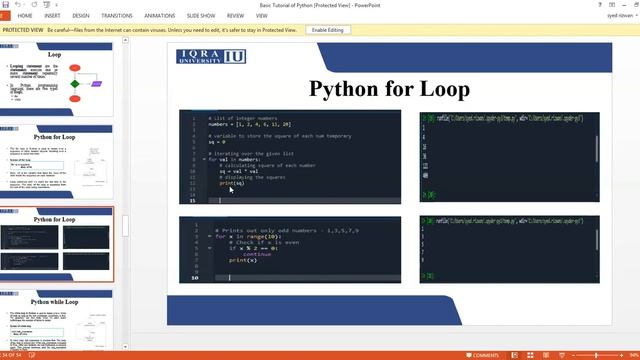Click the PROTECTED VIEW label

coord(23,30)
